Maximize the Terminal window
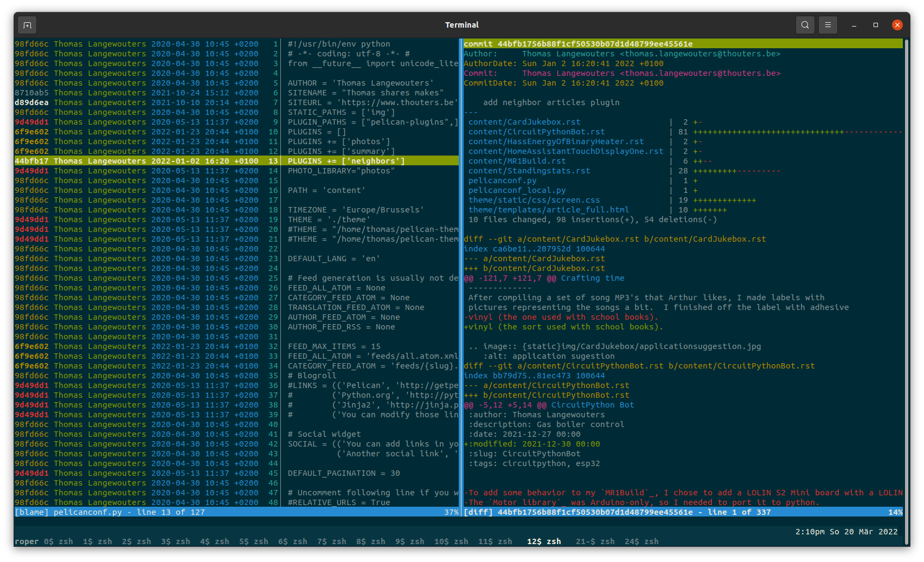The width and height of the screenshot is (924, 562). [876, 25]
